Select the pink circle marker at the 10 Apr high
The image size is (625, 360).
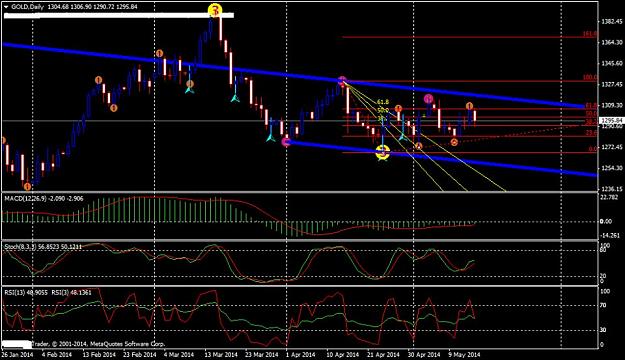tap(342, 81)
